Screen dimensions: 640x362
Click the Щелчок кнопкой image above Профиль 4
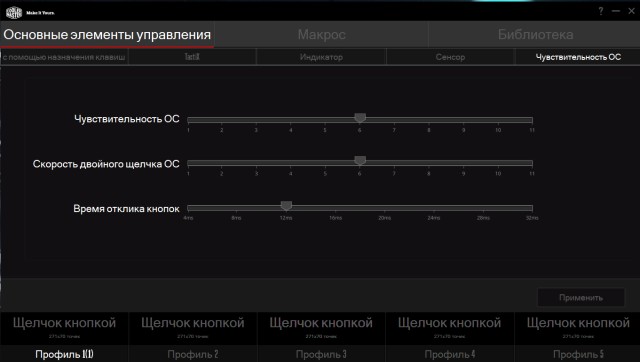tap(449, 328)
